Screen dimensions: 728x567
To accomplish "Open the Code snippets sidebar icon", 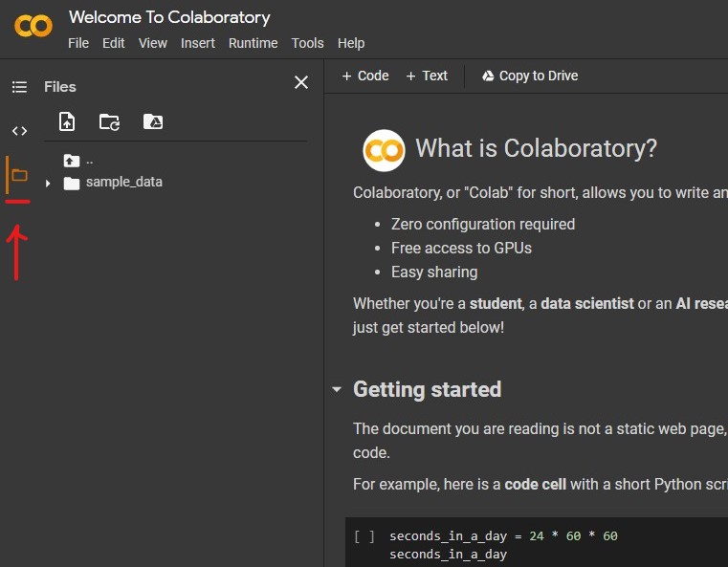I will (19, 131).
